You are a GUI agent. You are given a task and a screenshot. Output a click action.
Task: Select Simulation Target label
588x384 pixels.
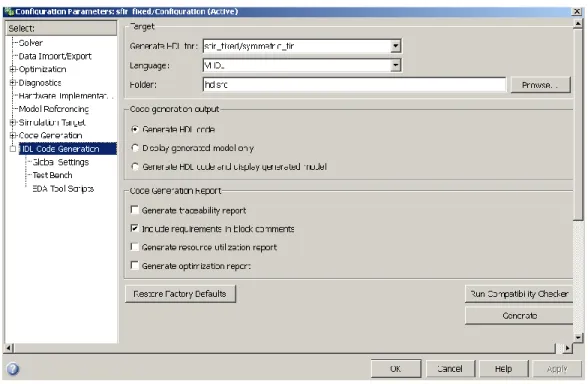(52, 122)
